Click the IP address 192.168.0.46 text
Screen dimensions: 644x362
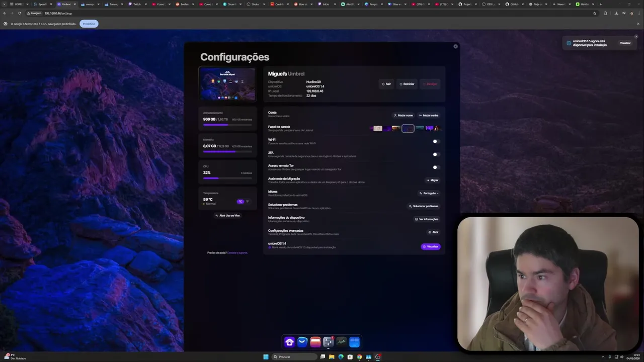[x=314, y=91]
